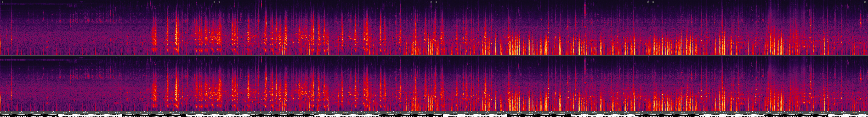Select the 1105 label in the bottom label strip
The image size is (868, 117).
click(x=447, y=115)
